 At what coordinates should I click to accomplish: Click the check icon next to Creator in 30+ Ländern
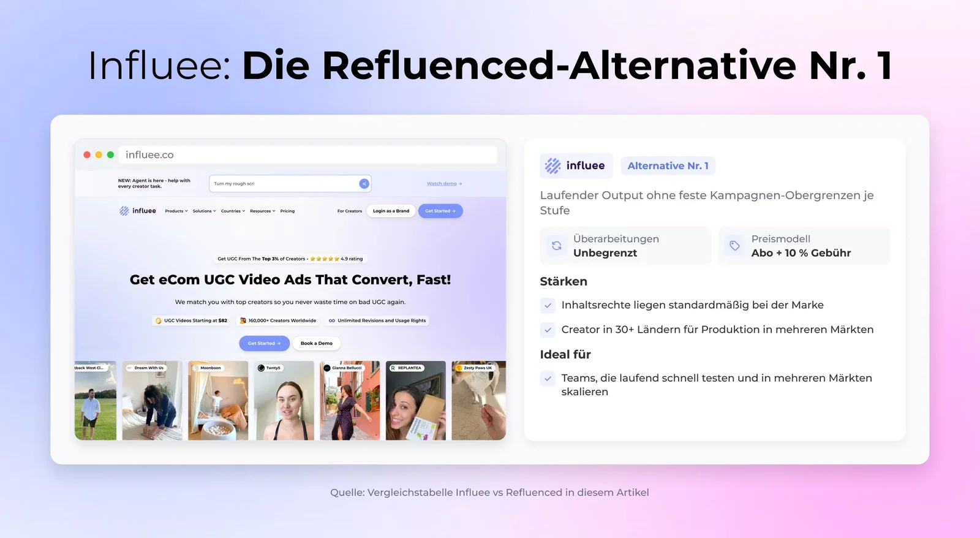click(548, 330)
